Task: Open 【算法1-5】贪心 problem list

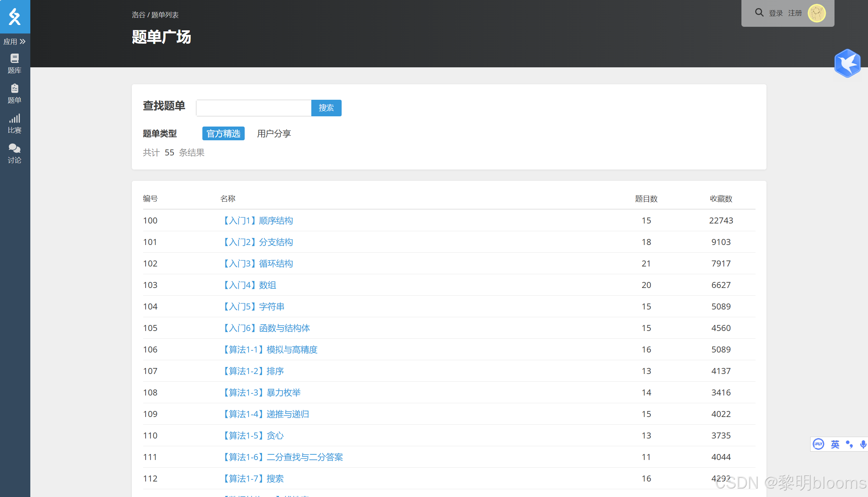Action: tap(253, 436)
